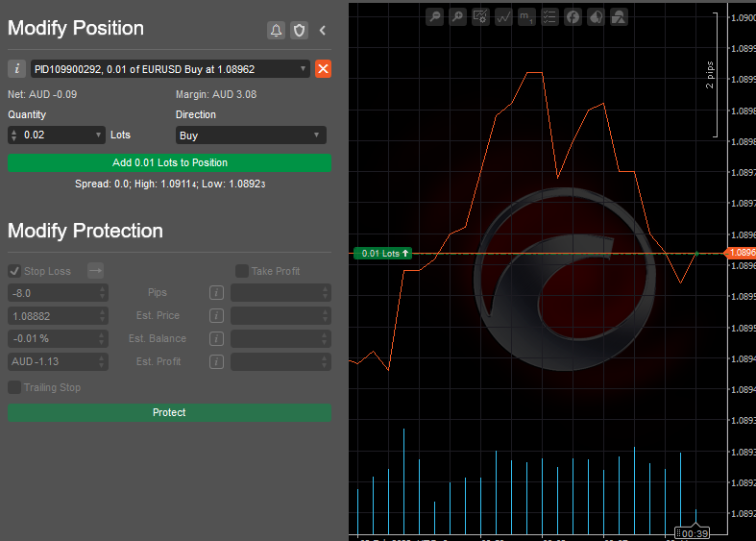The height and width of the screenshot is (541, 756).
Task: Click the stop loss balance field -0.01 %
Action: pyautogui.click(x=58, y=338)
